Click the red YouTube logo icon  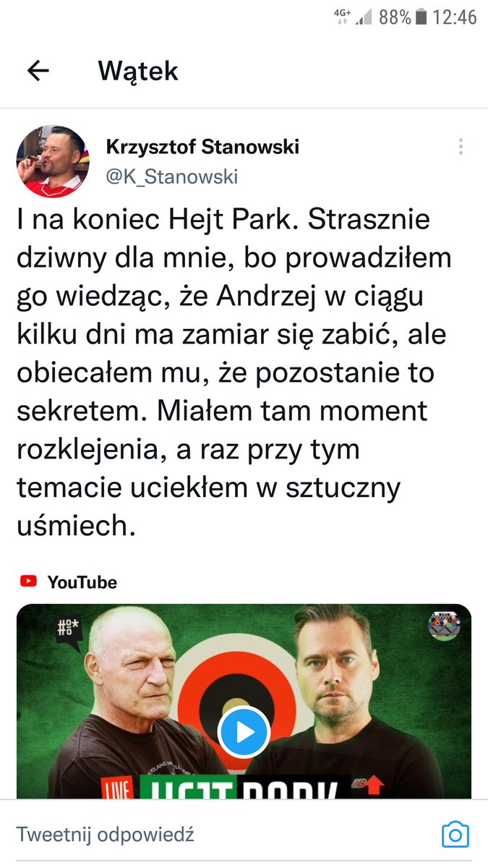click(x=28, y=581)
